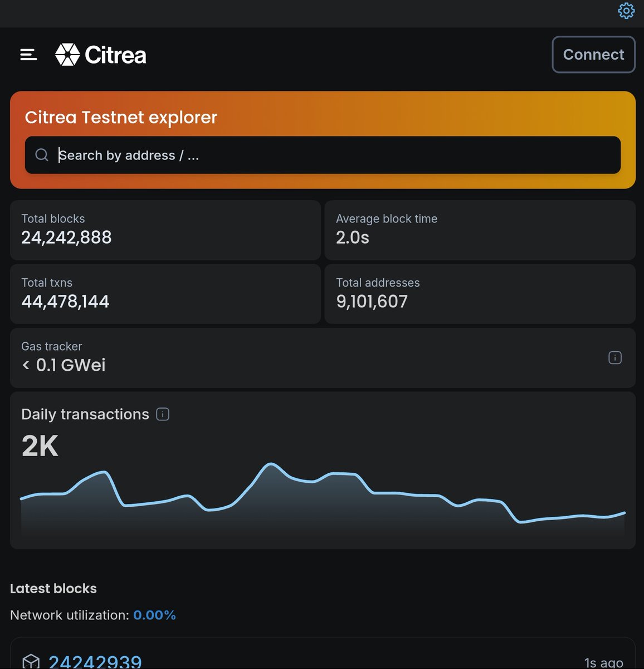Click the Network utilization 0.00% value
The height and width of the screenshot is (669, 644).
[x=154, y=615]
